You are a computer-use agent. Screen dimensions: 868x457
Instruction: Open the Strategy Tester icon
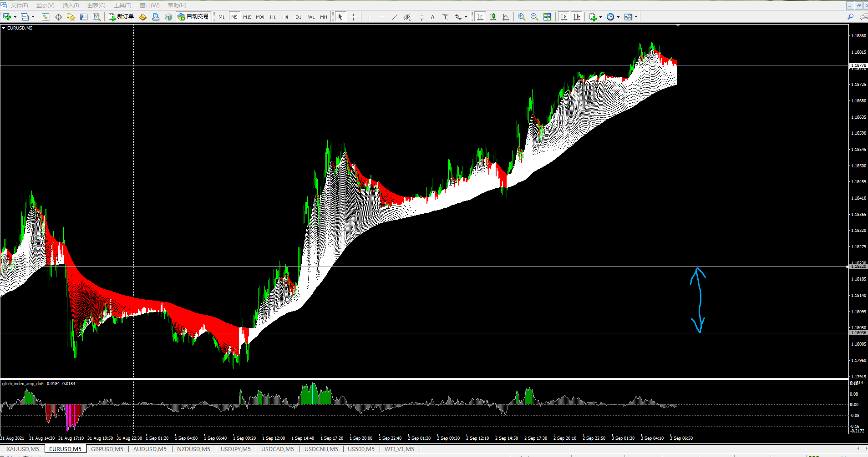96,17
